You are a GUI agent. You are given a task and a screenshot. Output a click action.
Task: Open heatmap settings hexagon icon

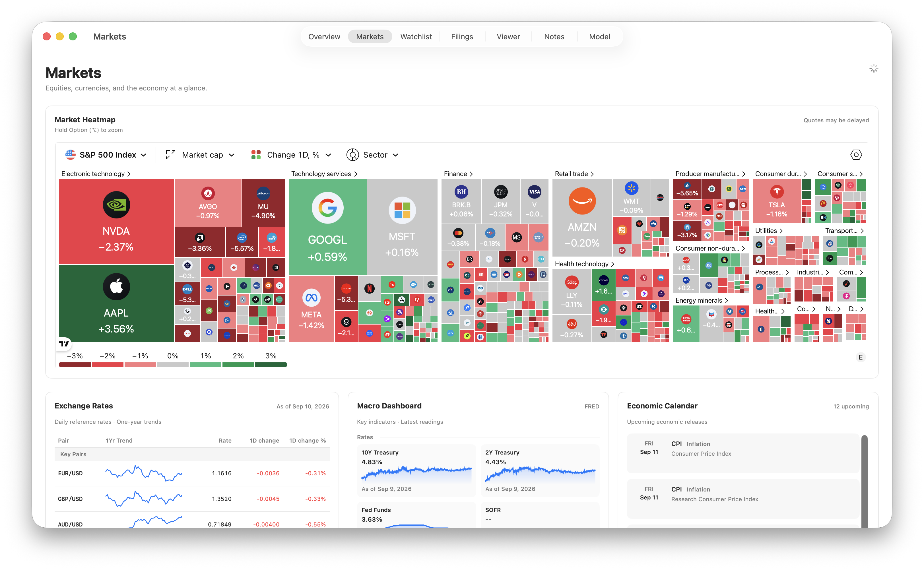[x=856, y=154]
